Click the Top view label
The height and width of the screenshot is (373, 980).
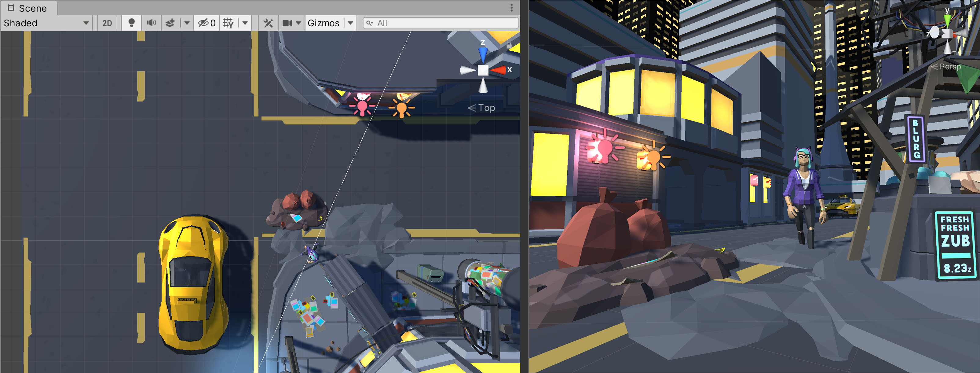tap(486, 108)
